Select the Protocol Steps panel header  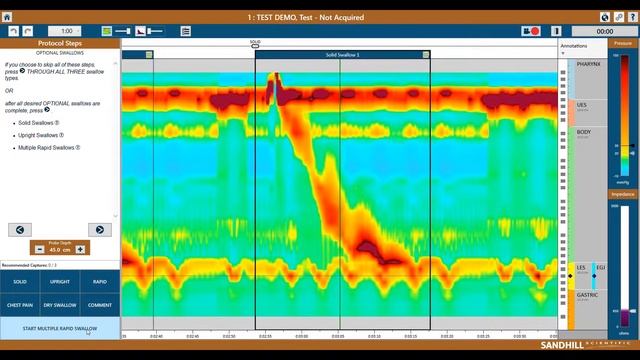[60, 43]
